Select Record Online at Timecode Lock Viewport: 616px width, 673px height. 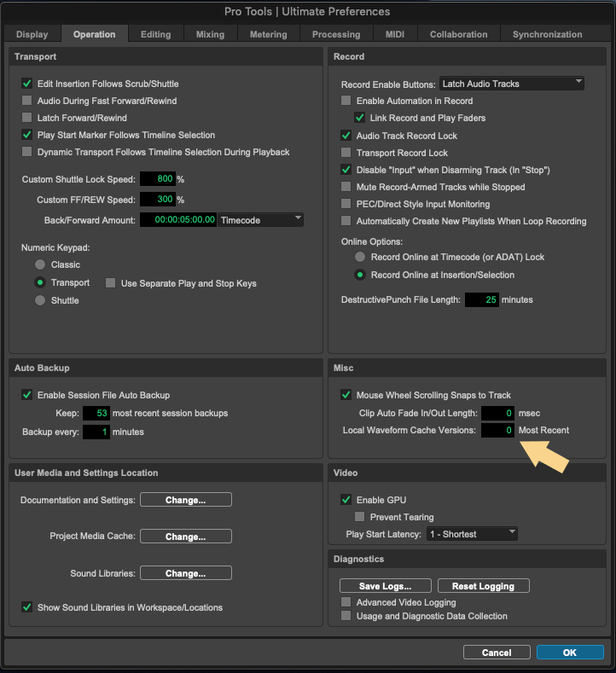tap(360, 257)
